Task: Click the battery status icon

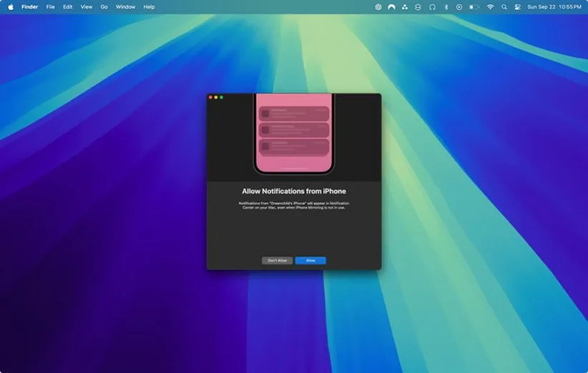Action: tap(474, 6)
